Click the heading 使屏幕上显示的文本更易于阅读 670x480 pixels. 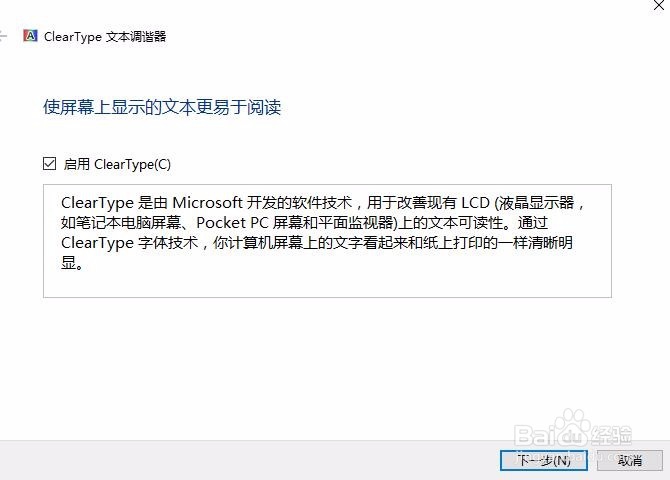(x=162, y=107)
